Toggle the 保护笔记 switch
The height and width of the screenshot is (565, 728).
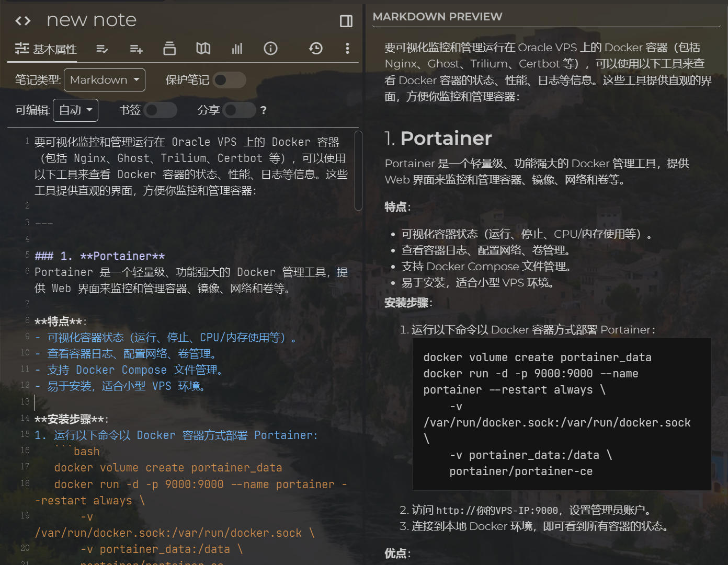[x=230, y=80]
